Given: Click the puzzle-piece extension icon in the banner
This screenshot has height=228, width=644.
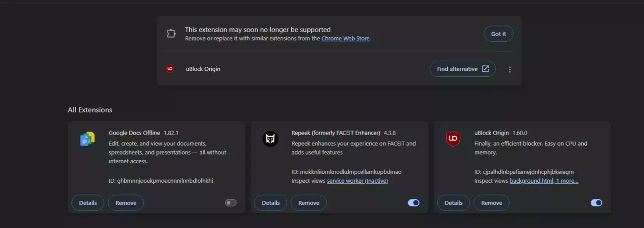Looking at the screenshot, I should [x=171, y=34].
